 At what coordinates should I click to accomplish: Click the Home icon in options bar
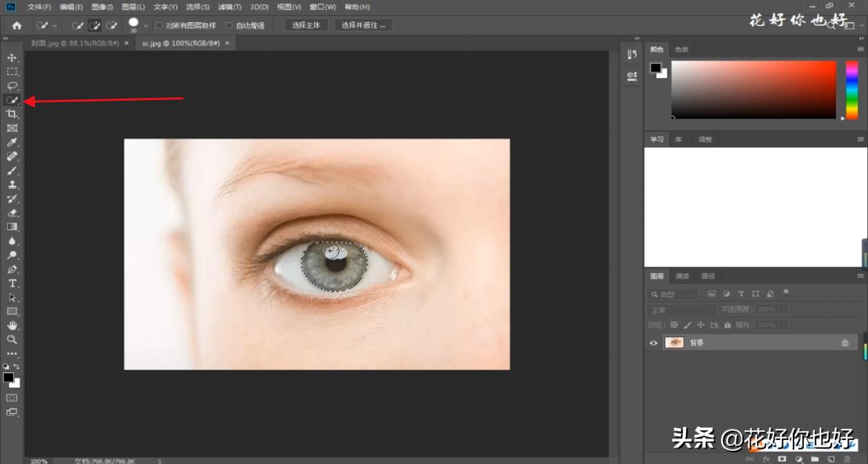click(x=17, y=26)
